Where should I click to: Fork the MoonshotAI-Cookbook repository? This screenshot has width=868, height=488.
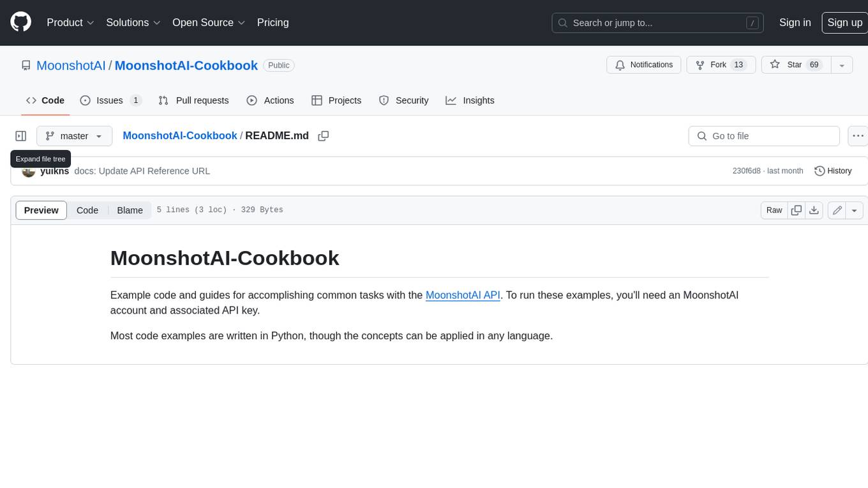click(x=721, y=65)
